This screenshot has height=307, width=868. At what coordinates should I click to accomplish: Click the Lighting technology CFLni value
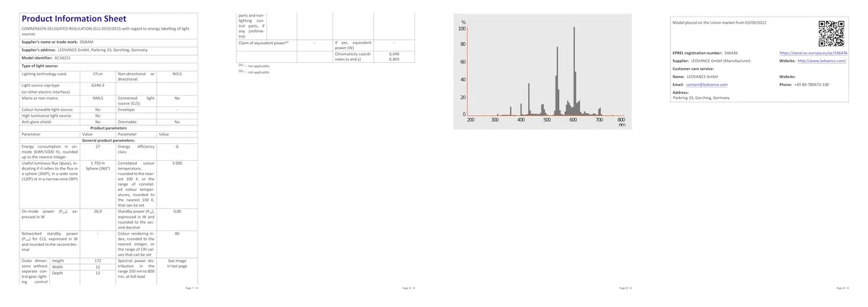(x=98, y=74)
